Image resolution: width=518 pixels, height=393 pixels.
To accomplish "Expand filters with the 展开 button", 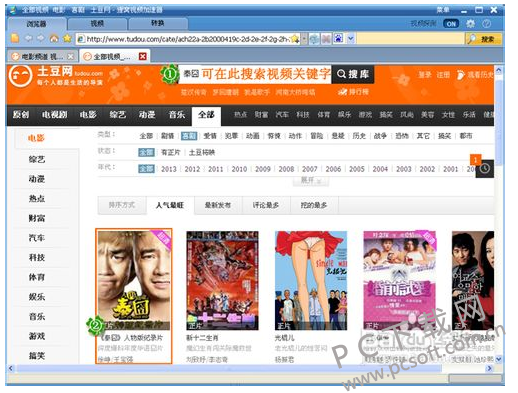I will click(x=311, y=181).
